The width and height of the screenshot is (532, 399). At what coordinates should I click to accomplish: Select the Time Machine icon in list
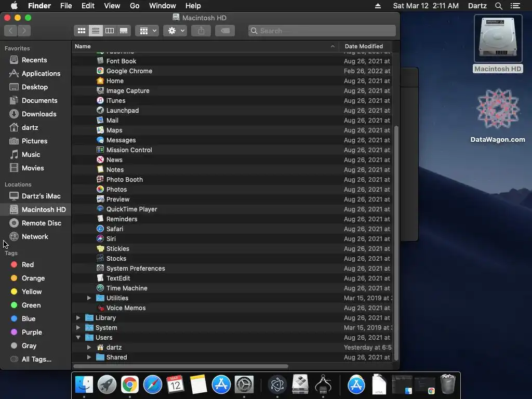(100, 288)
